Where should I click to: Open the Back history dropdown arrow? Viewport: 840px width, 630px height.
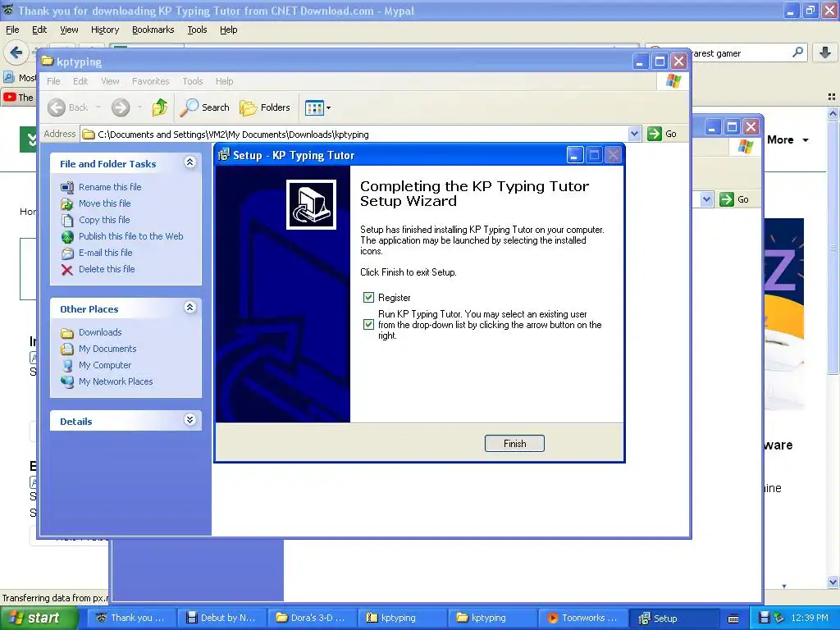click(98, 107)
